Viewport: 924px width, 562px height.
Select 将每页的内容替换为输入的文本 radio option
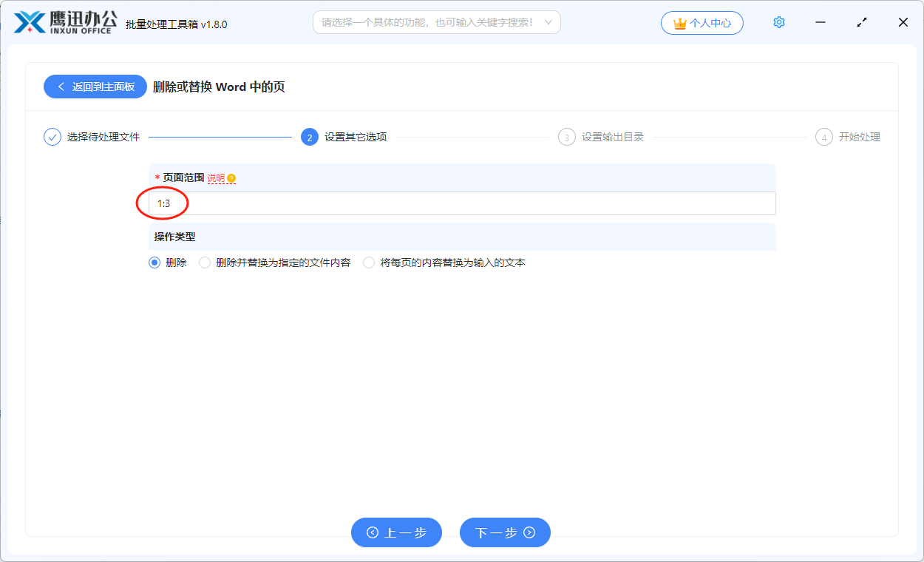coord(369,263)
